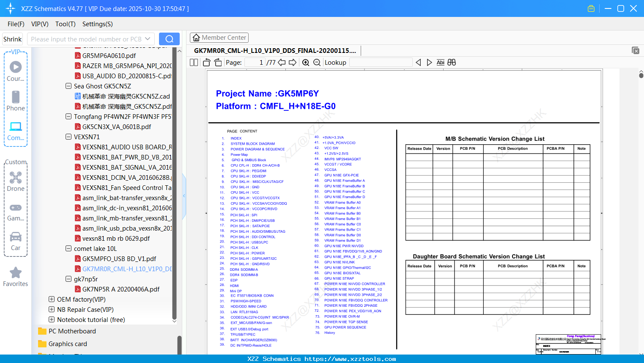644x363 pixels.
Task: Click the DDR4 SODIMM-A index link
Action: pyautogui.click(x=244, y=269)
